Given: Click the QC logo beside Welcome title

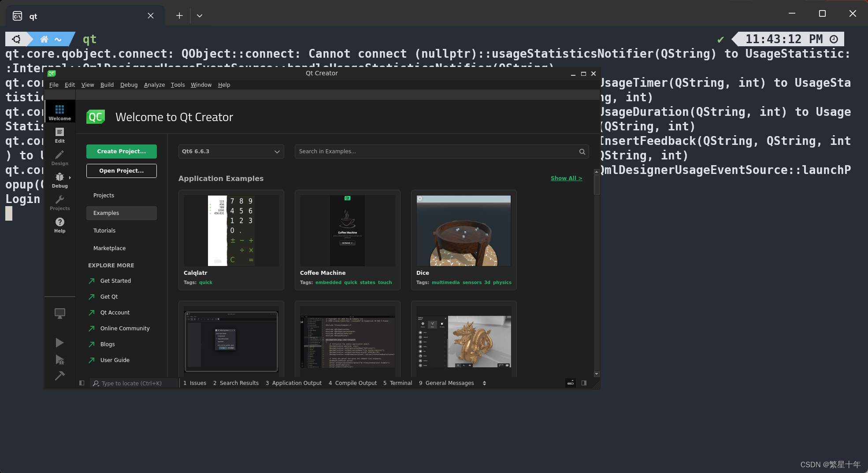Looking at the screenshot, I should pyautogui.click(x=96, y=117).
